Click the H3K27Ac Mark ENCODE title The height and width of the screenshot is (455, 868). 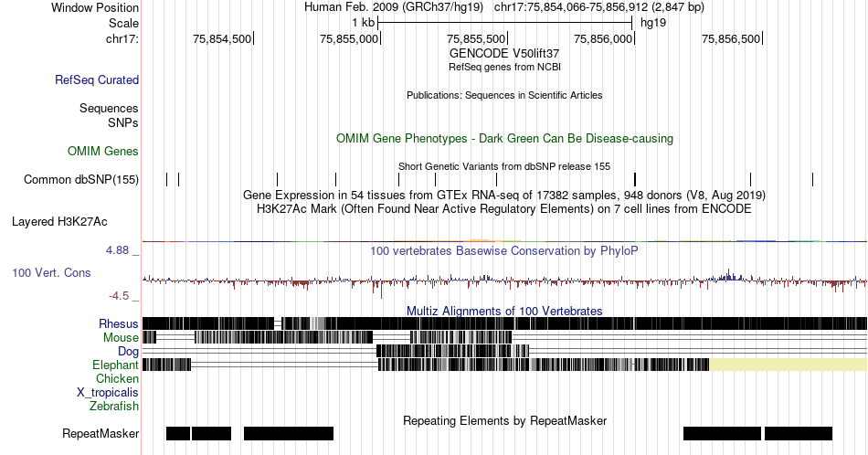[504, 208]
